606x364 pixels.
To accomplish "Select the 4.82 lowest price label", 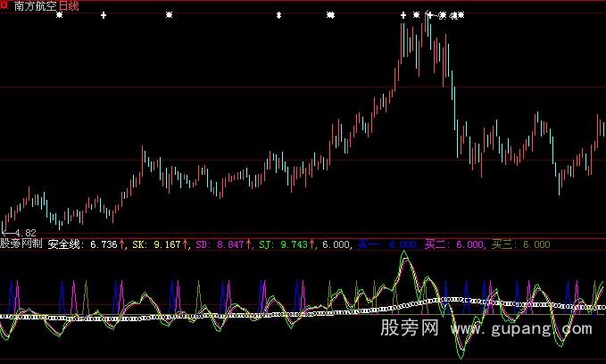I will pyautogui.click(x=25, y=232).
